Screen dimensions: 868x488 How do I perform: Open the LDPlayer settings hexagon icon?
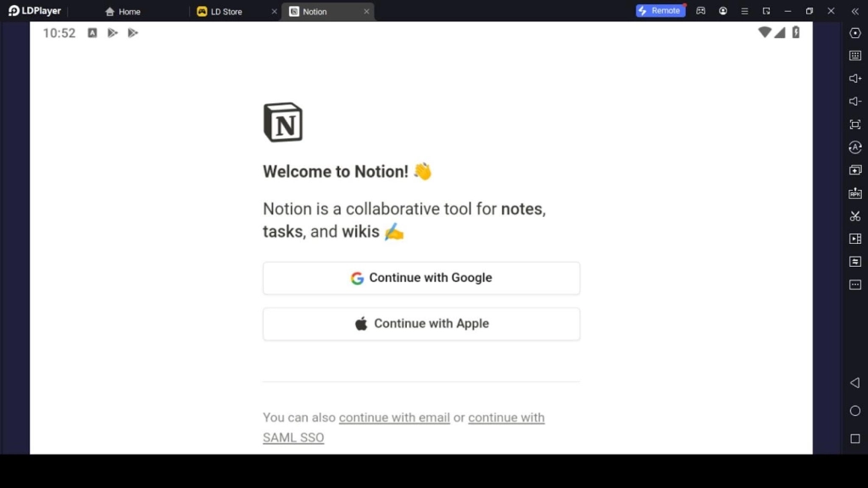[x=855, y=33]
